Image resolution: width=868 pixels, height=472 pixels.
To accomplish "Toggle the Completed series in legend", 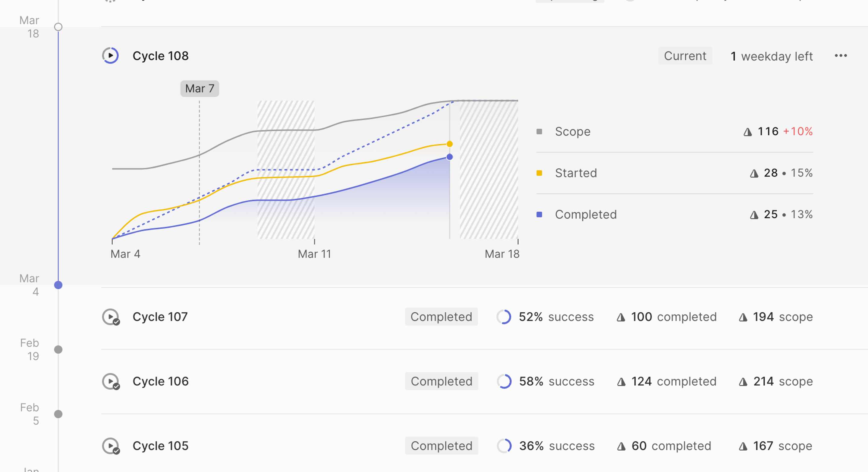I will [x=586, y=214].
